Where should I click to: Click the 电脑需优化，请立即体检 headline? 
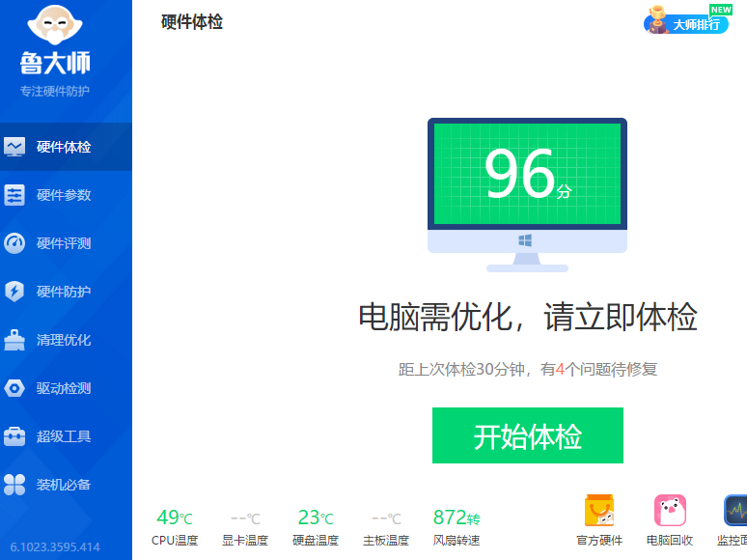point(527,317)
